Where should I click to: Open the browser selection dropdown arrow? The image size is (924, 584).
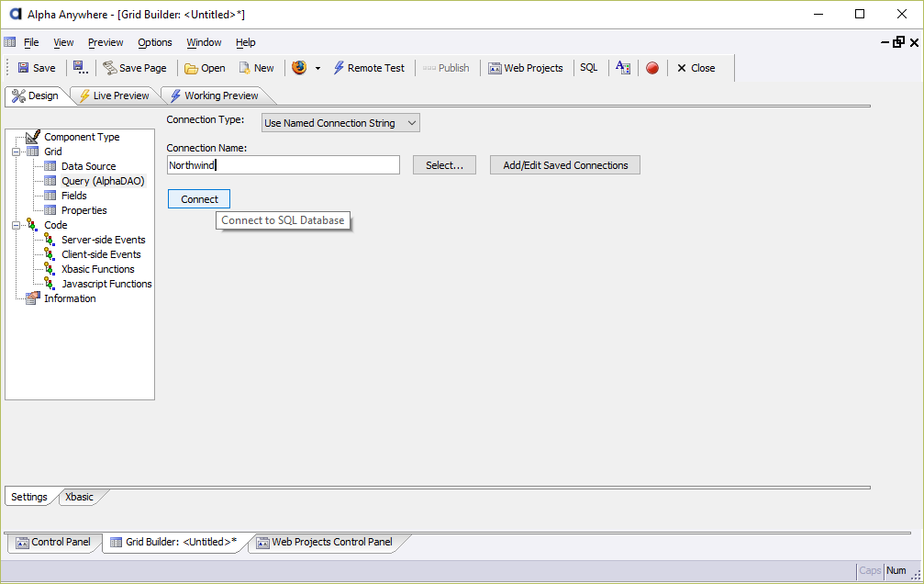coord(317,68)
